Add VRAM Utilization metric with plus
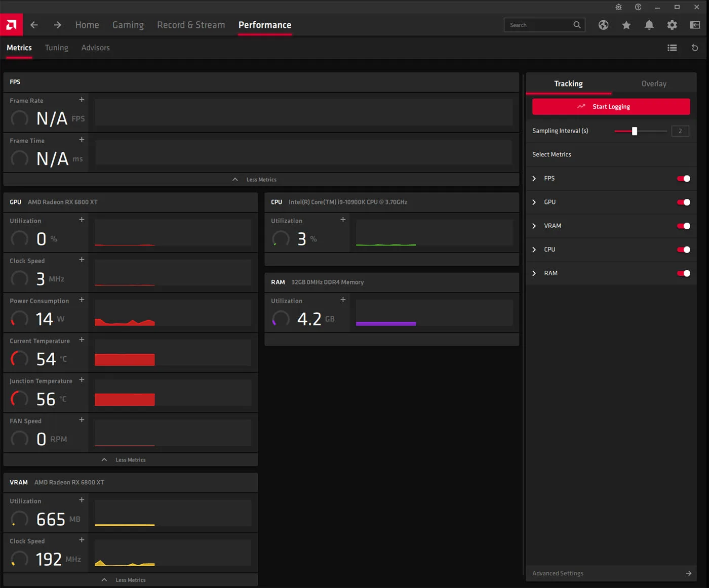 tap(82, 500)
